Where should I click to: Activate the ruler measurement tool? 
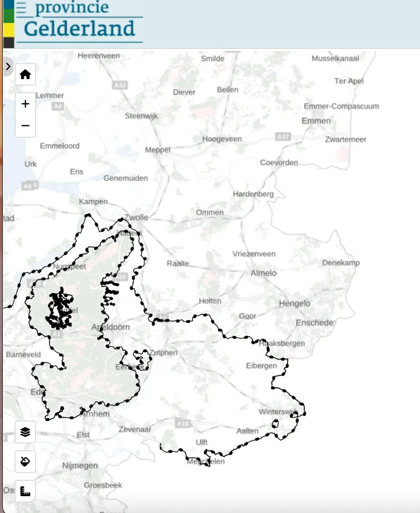(25, 491)
